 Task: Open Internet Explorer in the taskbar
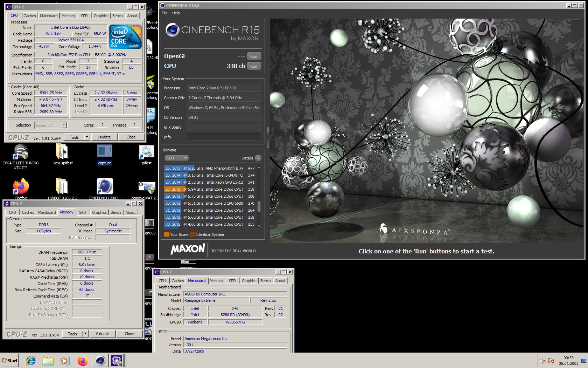(x=31, y=361)
